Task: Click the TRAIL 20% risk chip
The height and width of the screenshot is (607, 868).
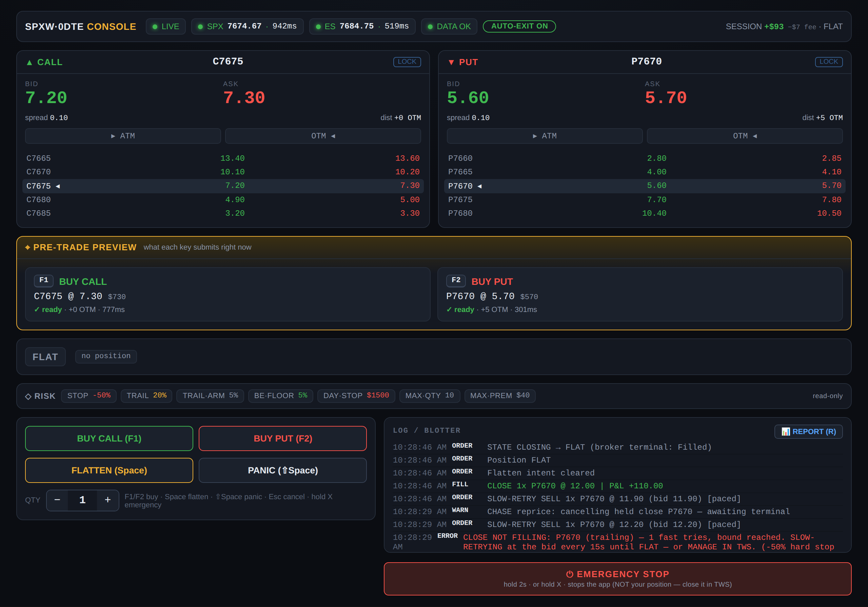Action: [146, 396]
